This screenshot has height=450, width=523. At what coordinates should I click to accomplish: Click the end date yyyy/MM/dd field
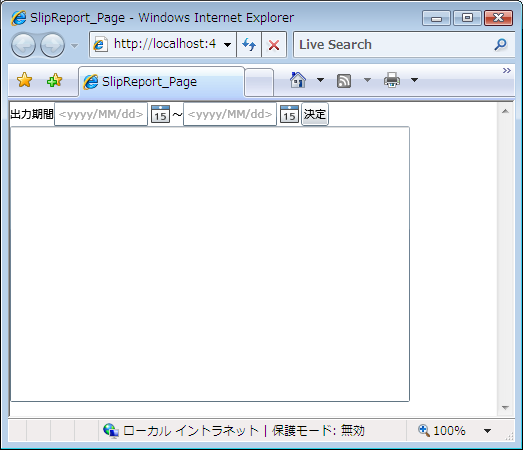coord(230,114)
